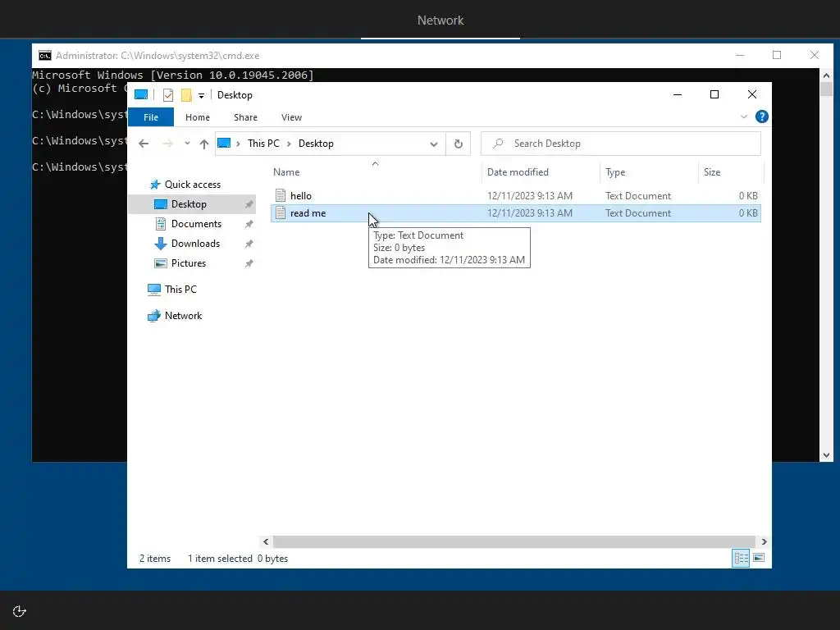
Task: Open Explorer Help question mark icon
Action: coord(761,116)
